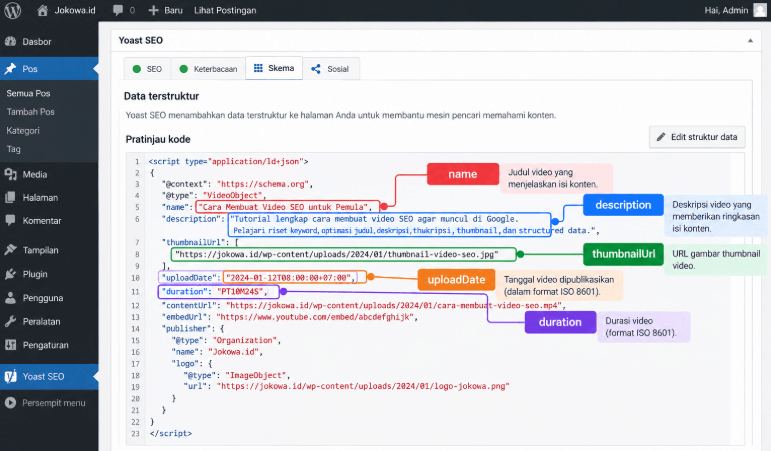This screenshot has width=771, height=451.
Task: Click the Hai, Admin account link
Action: click(726, 10)
